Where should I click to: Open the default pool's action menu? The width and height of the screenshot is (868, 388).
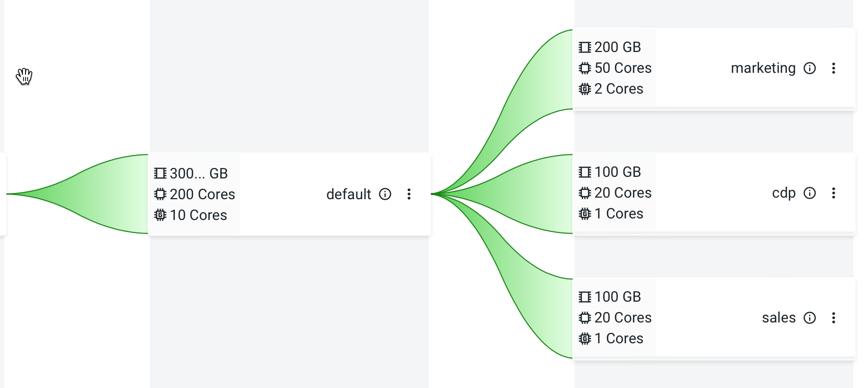click(x=410, y=194)
